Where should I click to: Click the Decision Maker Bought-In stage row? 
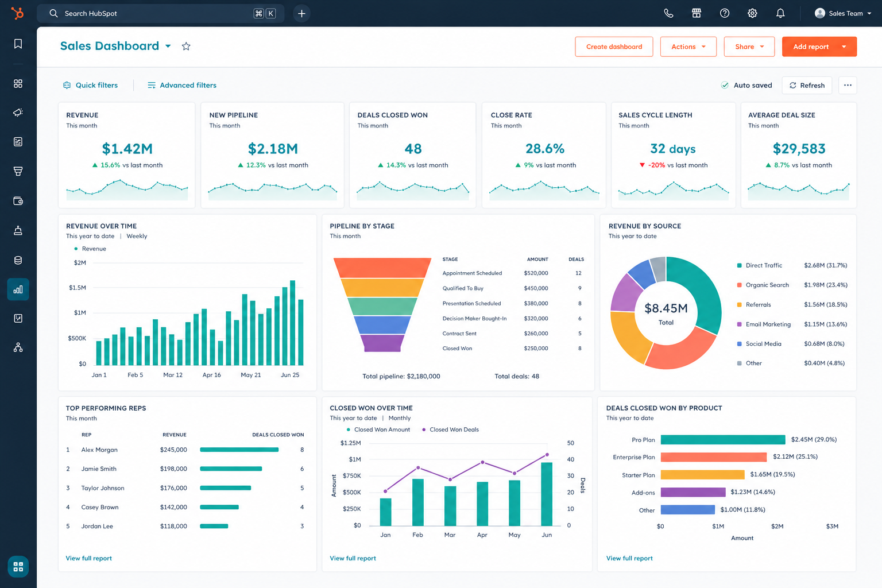point(513,318)
